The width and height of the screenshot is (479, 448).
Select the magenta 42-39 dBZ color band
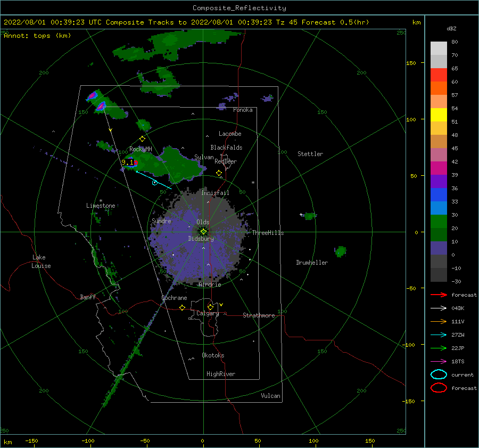coord(439,168)
